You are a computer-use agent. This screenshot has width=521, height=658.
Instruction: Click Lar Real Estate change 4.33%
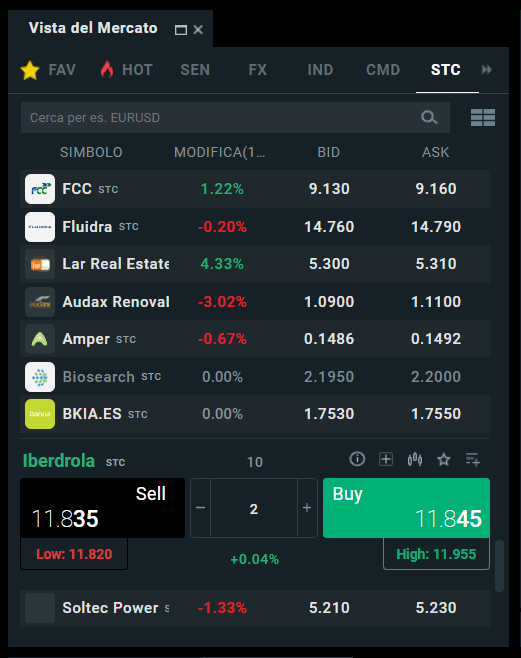coord(222,264)
